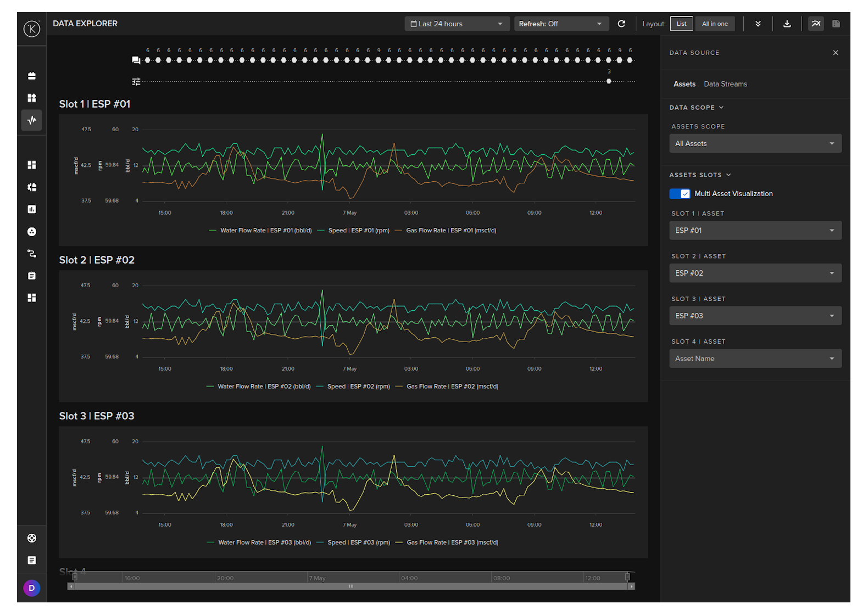Select the List layout button
868x615 pixels.
pos(681,24)
